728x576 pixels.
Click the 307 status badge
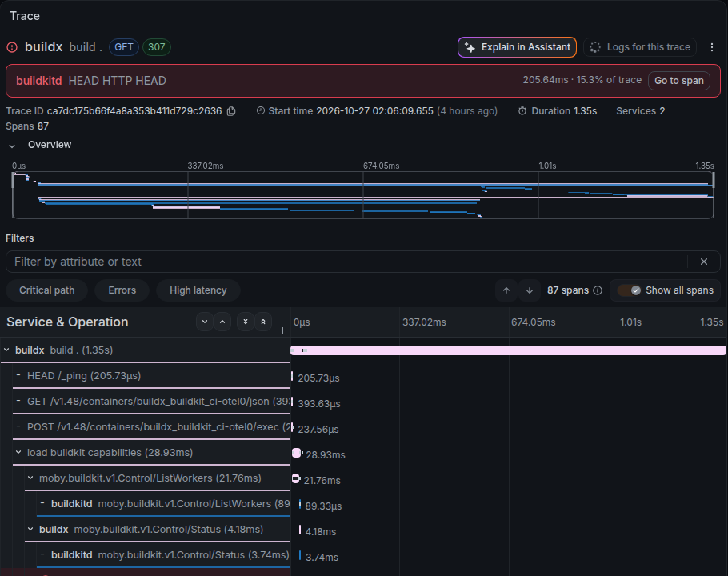pos(157,47)
